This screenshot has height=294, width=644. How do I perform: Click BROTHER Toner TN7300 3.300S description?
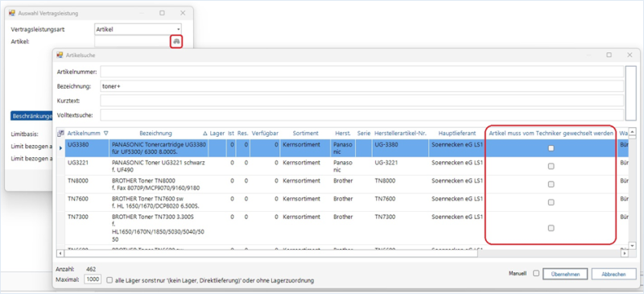click(159, 228)
